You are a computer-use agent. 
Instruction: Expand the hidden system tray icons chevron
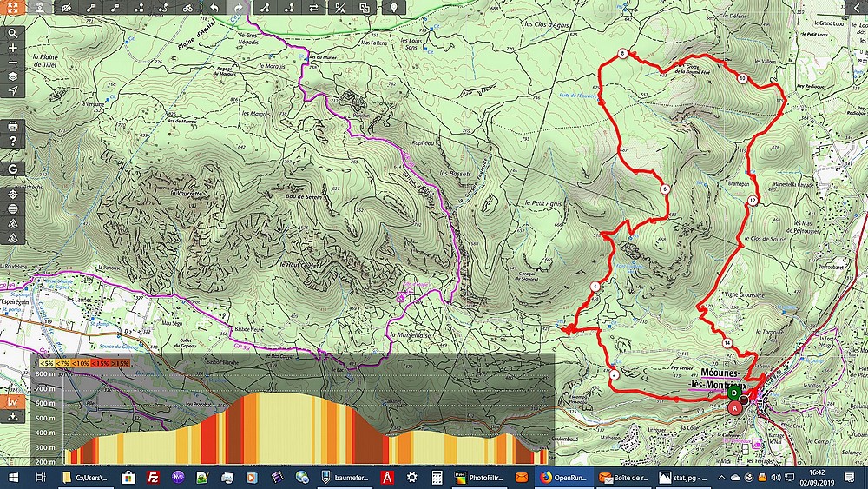click(721, 478)
